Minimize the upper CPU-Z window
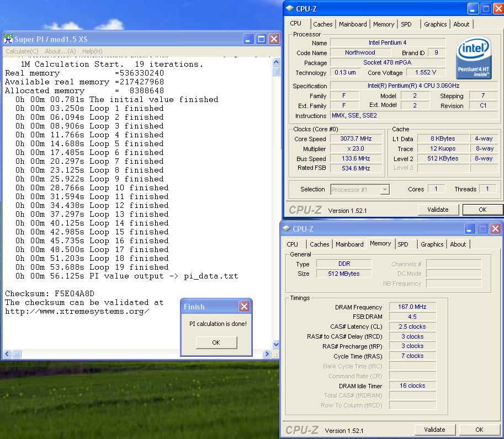The width and height of the screenshot is (504, 439). 472,9
